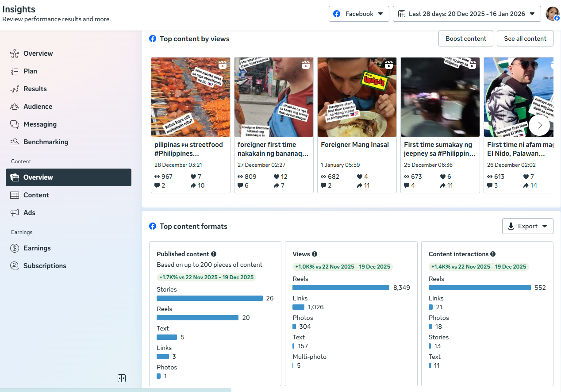Image resolution: width=561 pixels, height=392 pixels.
Task: Click the Ads megaphone icon
Action: click(x=15, y=213)
